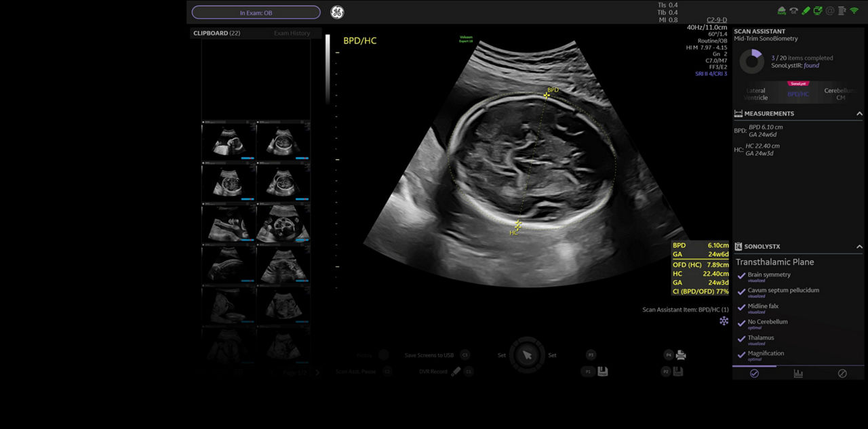Click the email @ status icon
This screenshot has height=429, width=868.
click(x=830, y=11)
